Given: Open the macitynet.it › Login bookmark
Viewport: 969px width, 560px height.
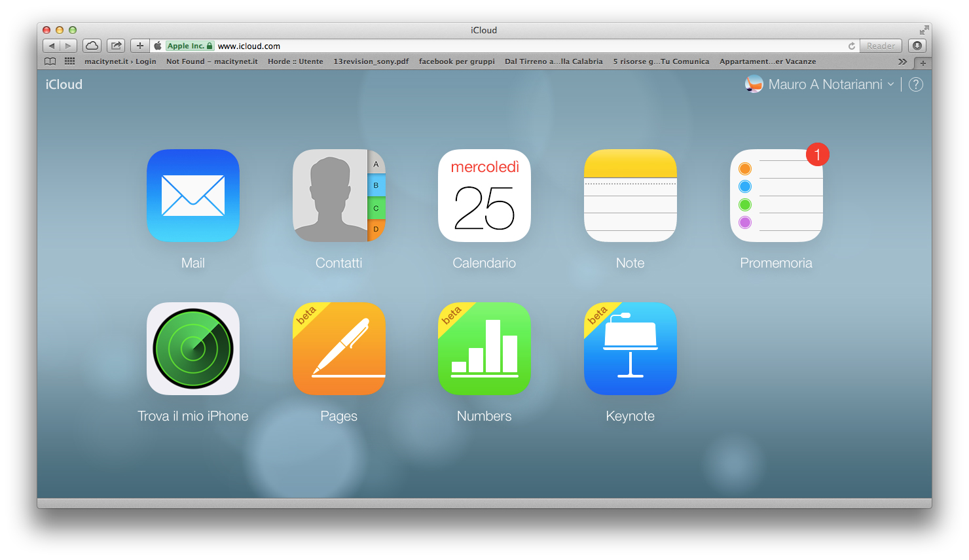Looking at the screenshot, I should point(120,61).
